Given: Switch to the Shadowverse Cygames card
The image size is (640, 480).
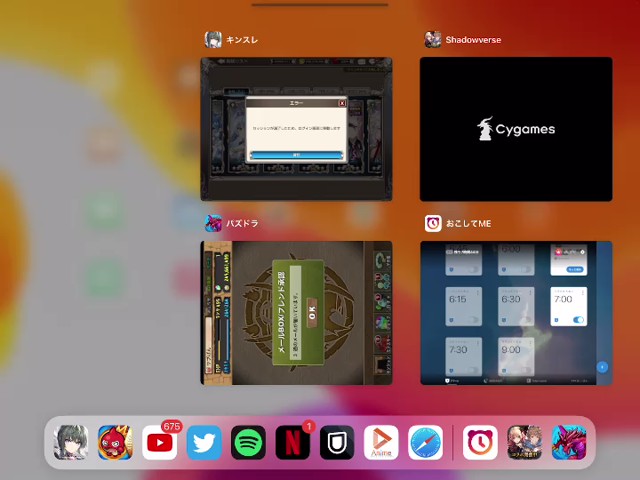Looking at the screenshot, I should click(516, 129).
